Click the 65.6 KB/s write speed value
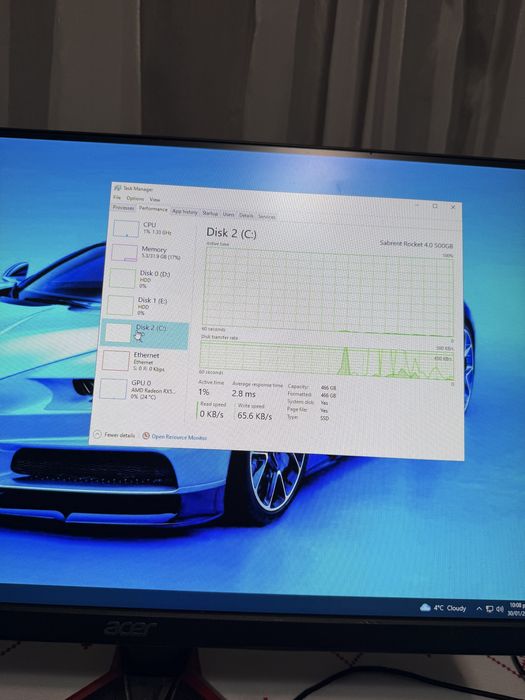The height and width of the screenshot is (700, 525). (254, 416)
